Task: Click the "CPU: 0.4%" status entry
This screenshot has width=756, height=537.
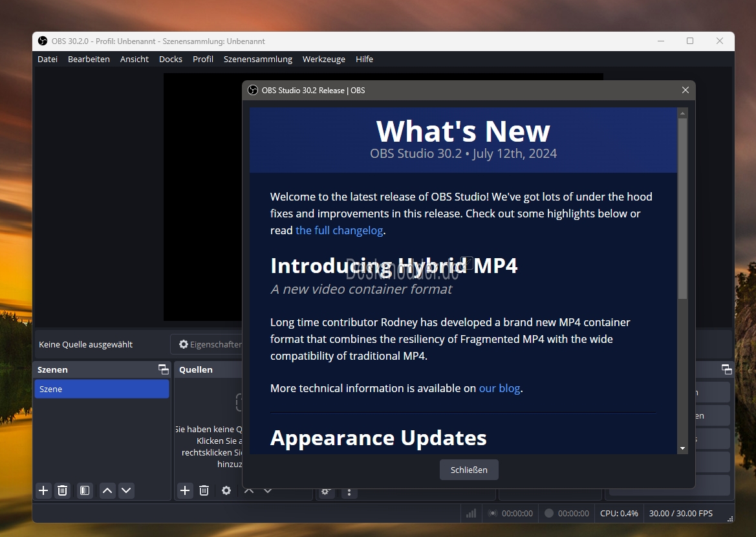Action: coord(619,513)
